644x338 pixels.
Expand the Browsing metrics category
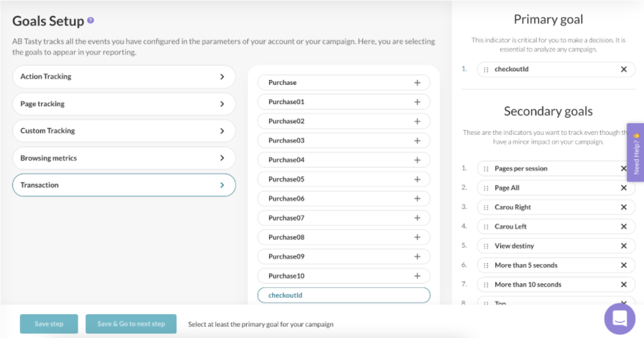(123, 158)
